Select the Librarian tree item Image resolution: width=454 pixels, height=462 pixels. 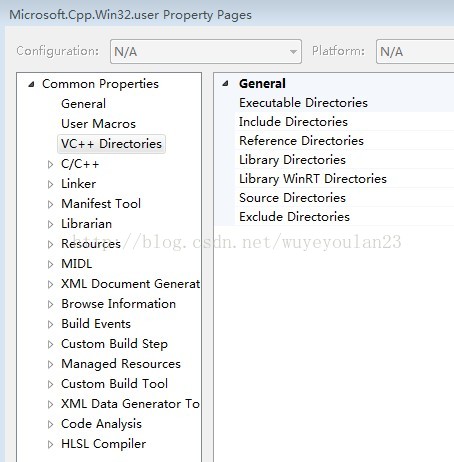point(86,224)
